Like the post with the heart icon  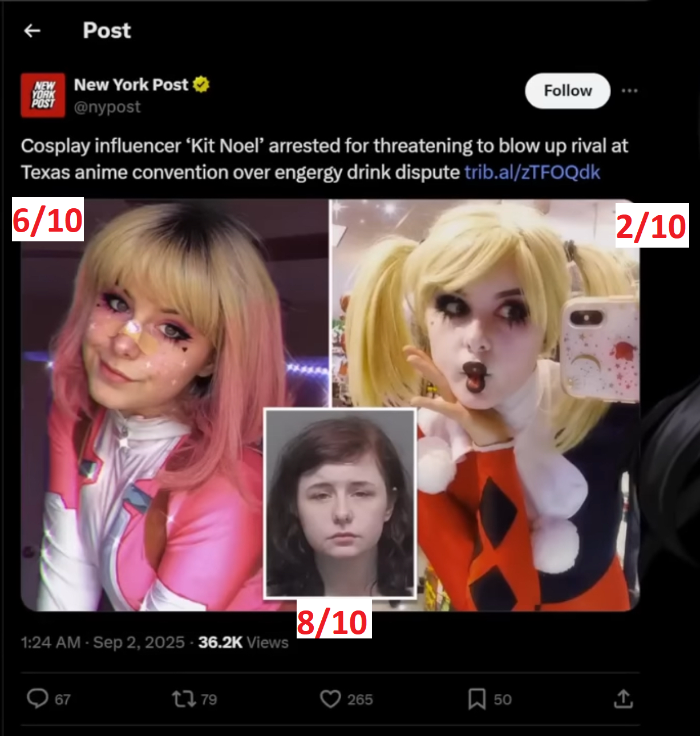coord(330,698)
